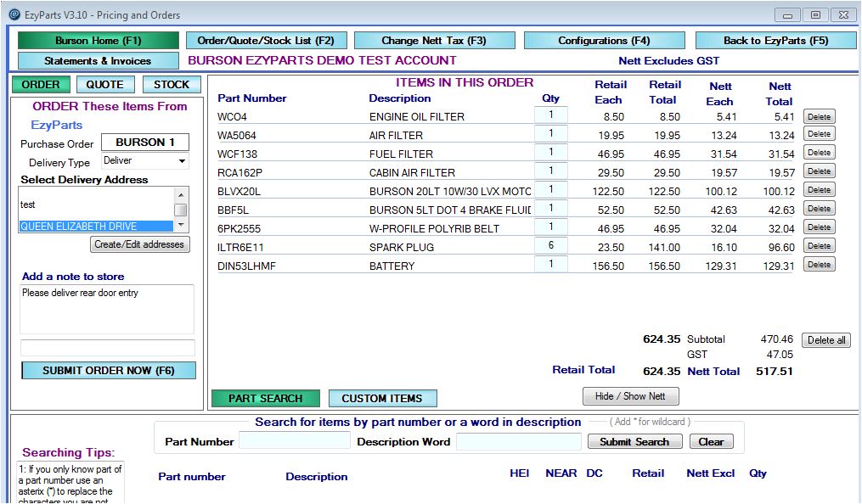Image resolution: width=862 pixels, height=504 pixels.
Task: Open Order/Quote/Stock List (F2)
Action: click(266, 41)
